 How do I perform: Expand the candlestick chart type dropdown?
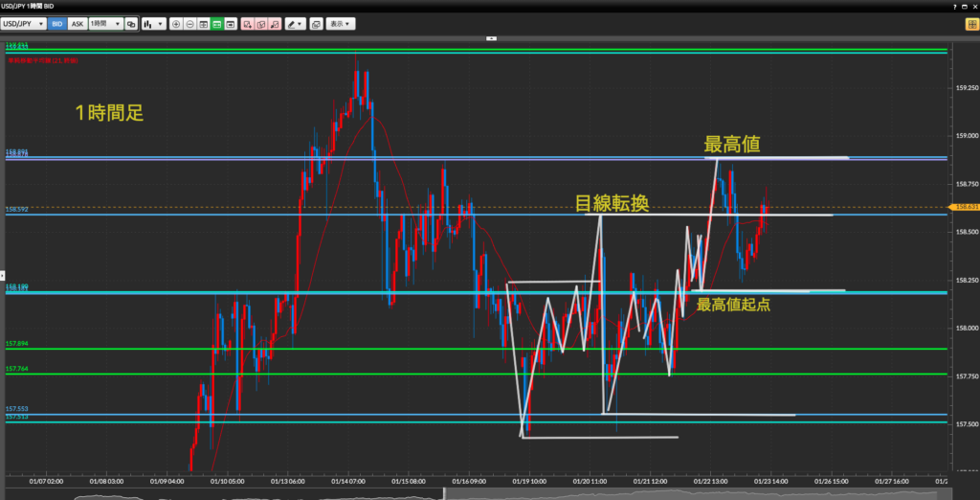point(152,23)
